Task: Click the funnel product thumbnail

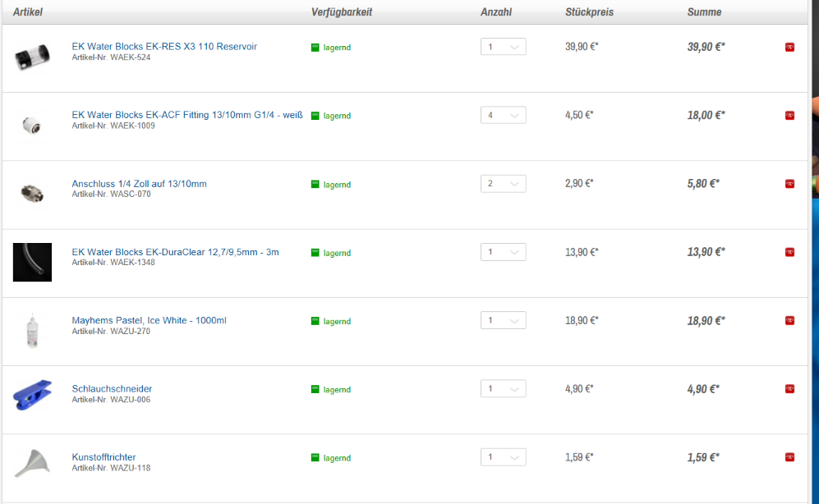Action: (32, 463)
